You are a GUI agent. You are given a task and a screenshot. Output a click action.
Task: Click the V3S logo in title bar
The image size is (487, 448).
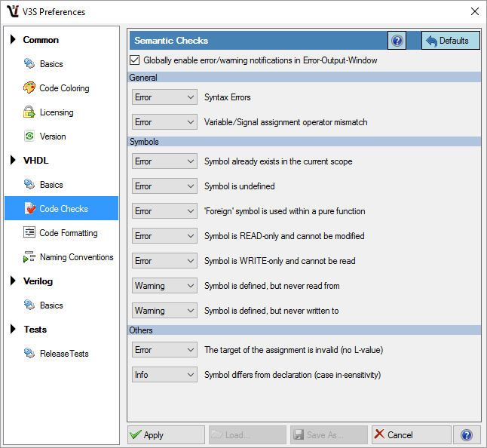tap(13, 11)
